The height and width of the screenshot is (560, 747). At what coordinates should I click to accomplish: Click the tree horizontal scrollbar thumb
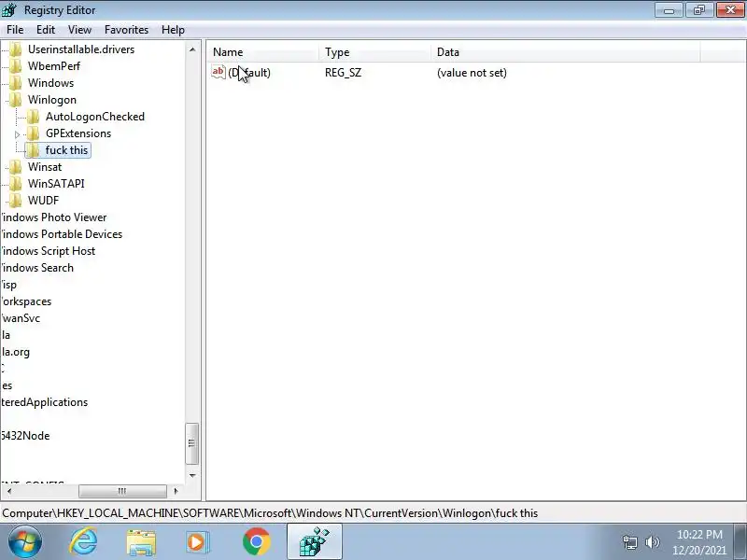tap(122, 491)
